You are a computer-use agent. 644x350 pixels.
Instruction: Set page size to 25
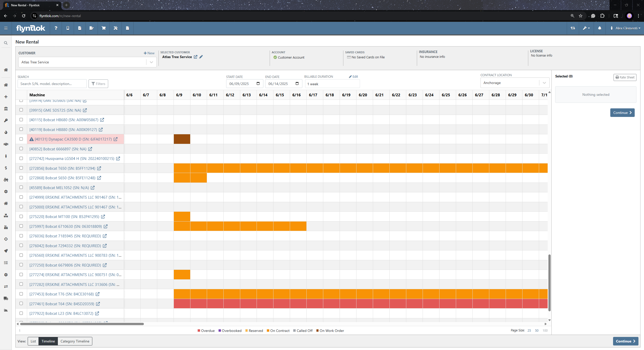(x=529, y=331)
